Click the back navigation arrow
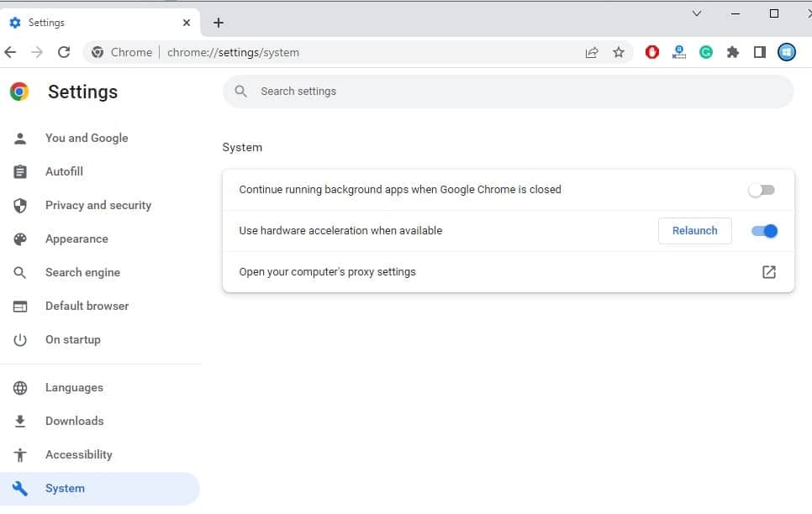This screenshot has width=812, height=514. click(x=10, y=52)
